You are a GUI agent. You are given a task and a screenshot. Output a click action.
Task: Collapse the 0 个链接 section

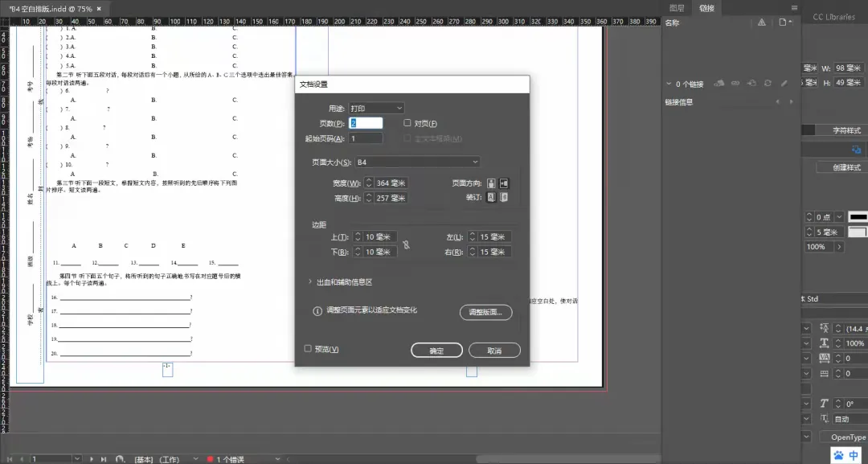669,84
